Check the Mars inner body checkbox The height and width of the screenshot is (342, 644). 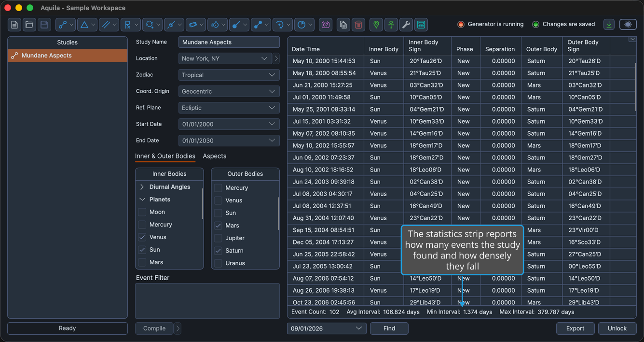pos(142,262)
